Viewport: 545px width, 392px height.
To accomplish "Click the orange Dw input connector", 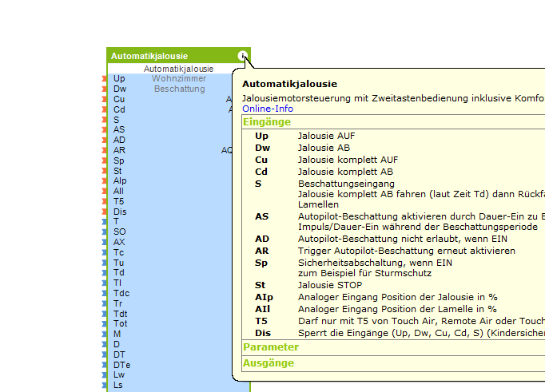I will pos(105,89).
